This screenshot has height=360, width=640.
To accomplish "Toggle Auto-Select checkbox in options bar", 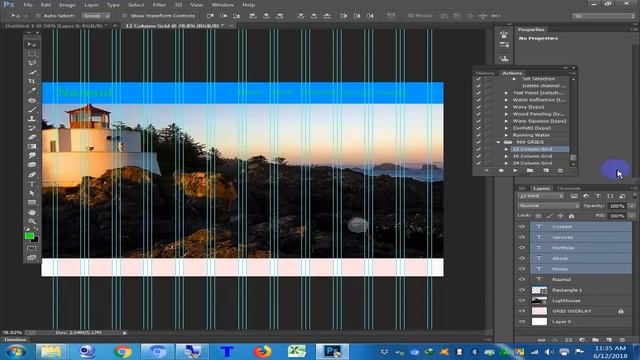I will coord(38,16).
